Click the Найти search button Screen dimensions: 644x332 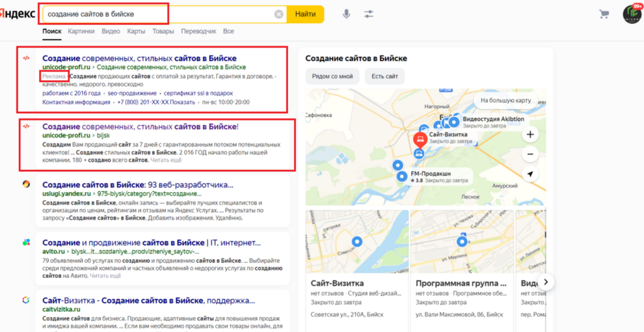click(x=305, y=14)
